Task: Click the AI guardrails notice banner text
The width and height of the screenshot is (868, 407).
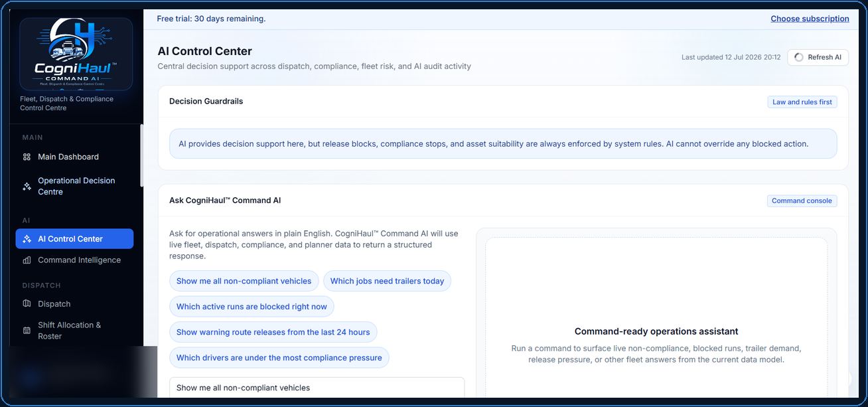Action: (494, 143)
